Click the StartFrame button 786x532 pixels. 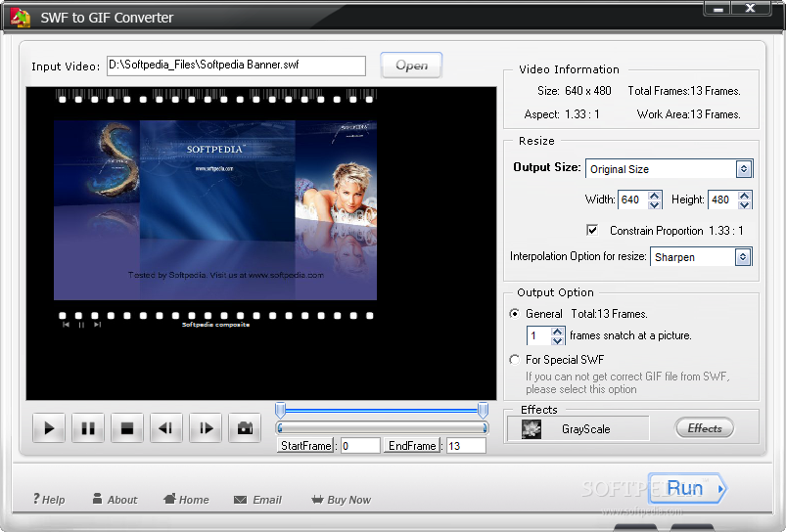pyautogui.click(x=305, y=445)
